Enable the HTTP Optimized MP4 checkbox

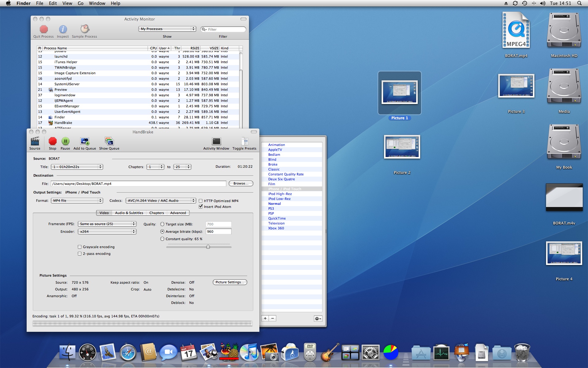[x=201, y=201]
